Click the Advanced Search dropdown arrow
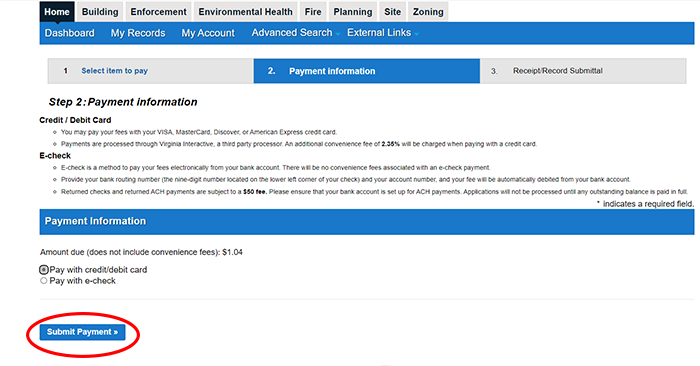 (338, 34)
